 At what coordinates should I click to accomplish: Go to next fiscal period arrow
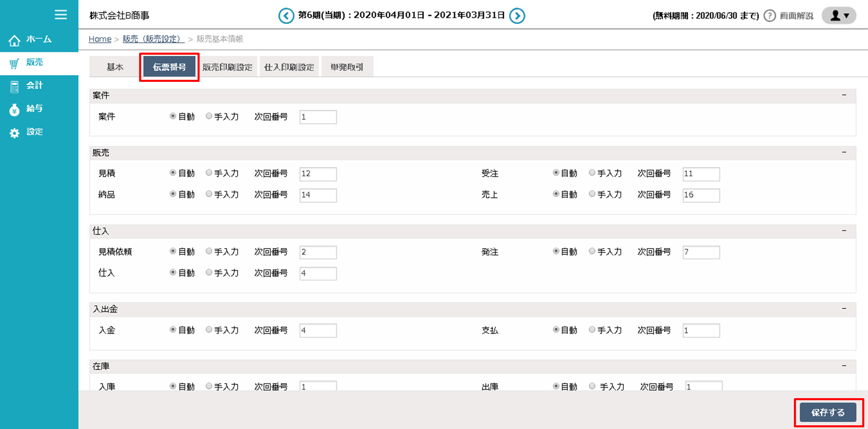(x=517, y=16)
